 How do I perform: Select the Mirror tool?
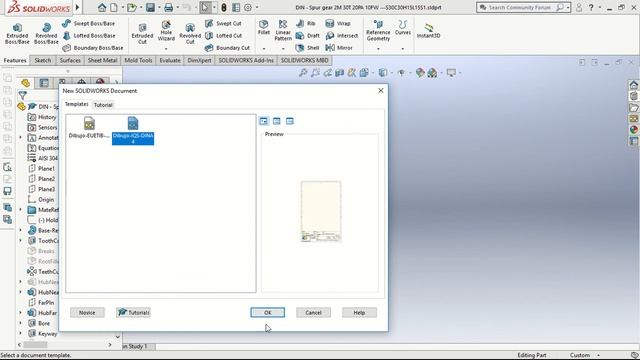point(339,48)
